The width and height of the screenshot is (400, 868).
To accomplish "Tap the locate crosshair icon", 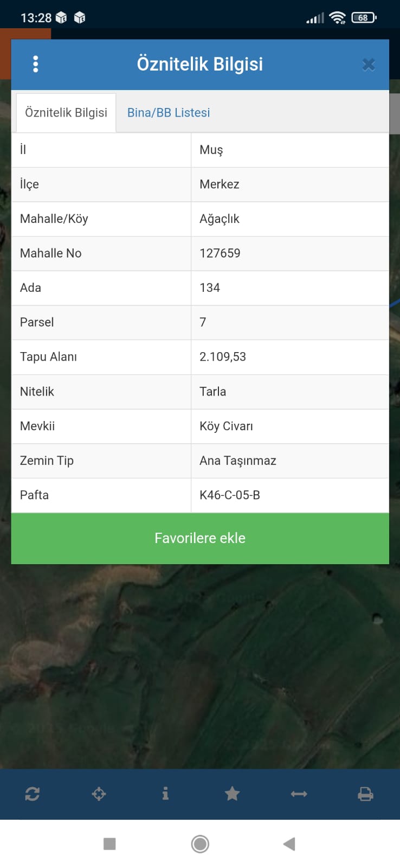I will pos(99,794).
